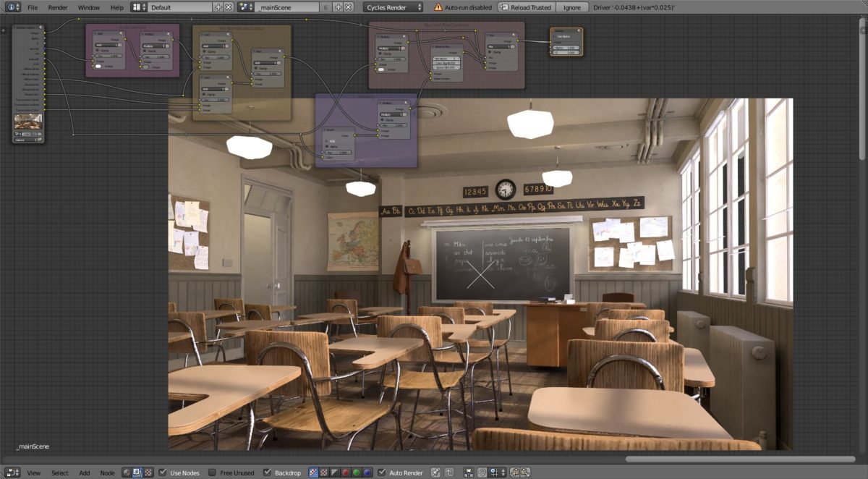Enable the Free Unused checkbox
This screenshot has width=868, height=479.
(211, 472)
